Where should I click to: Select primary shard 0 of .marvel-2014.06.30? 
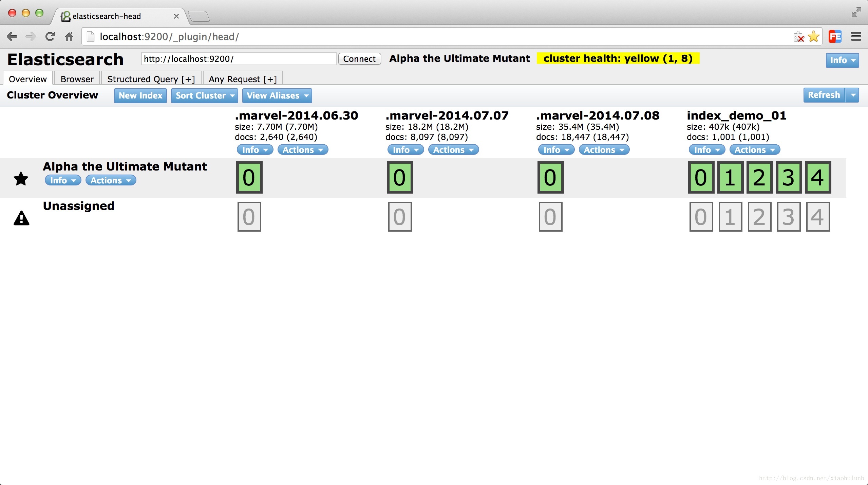click(x=249, y=177)
